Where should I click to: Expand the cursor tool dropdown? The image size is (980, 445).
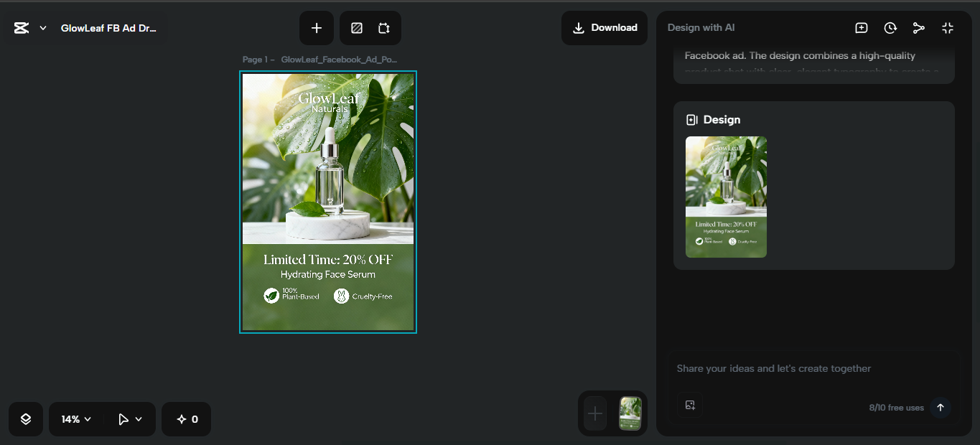(140, 418)
